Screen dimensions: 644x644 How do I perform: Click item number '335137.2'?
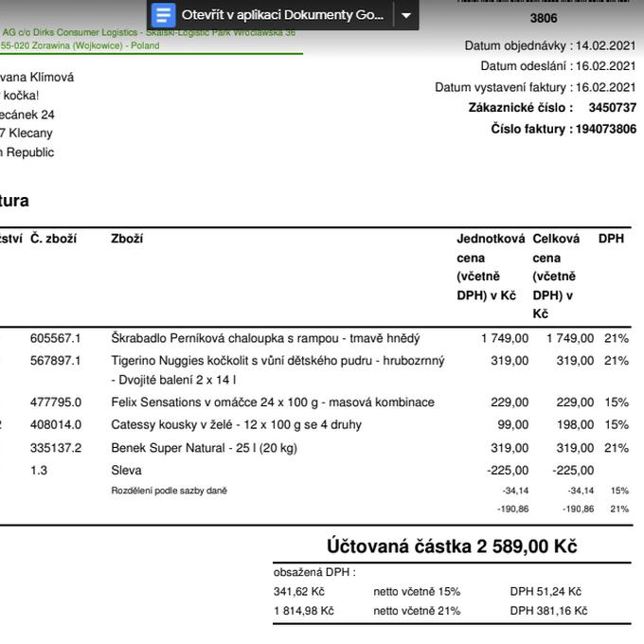[x=56, y=448]
